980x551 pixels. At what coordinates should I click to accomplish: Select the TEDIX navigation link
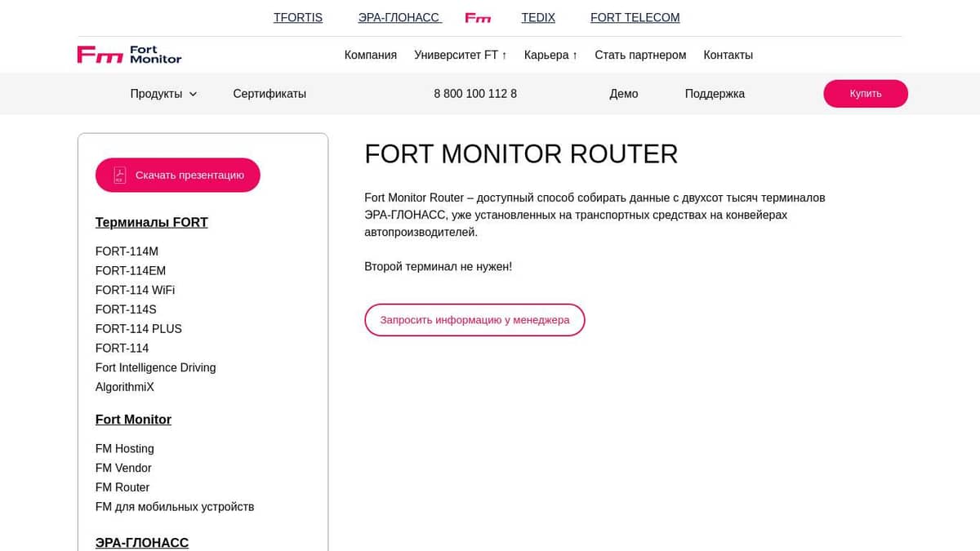[538, 17]
